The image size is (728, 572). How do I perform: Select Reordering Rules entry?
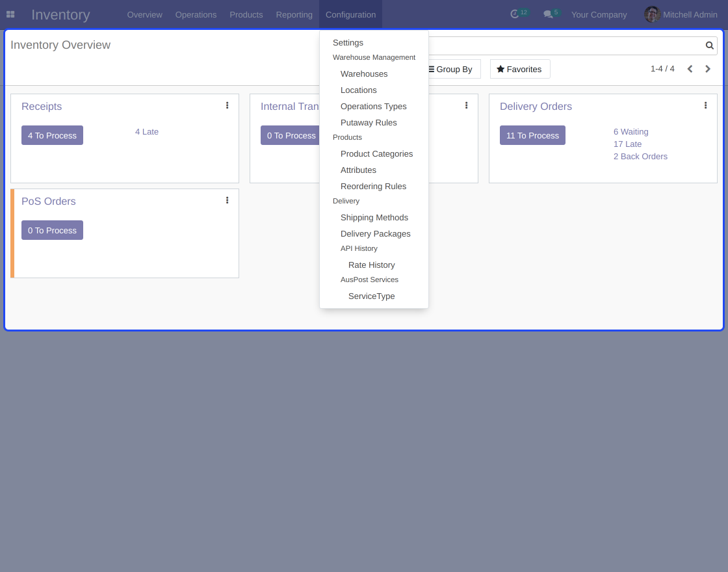(374, 186)
